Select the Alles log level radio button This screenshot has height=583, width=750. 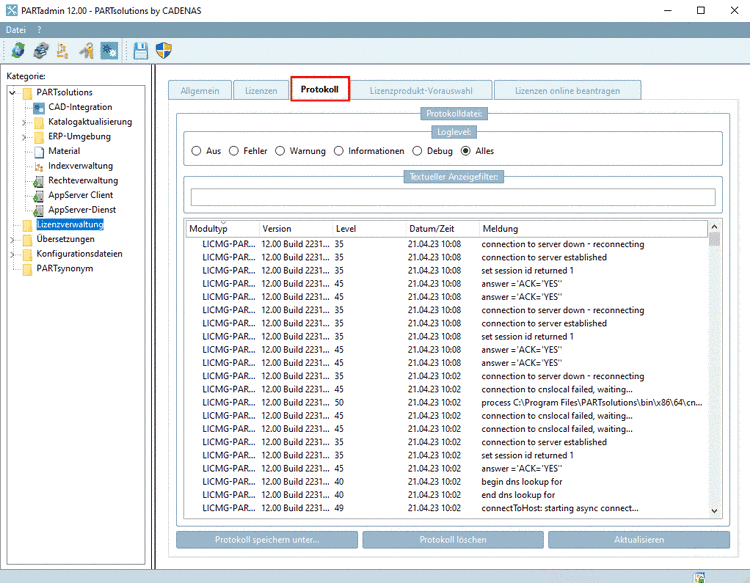(465, 151)
